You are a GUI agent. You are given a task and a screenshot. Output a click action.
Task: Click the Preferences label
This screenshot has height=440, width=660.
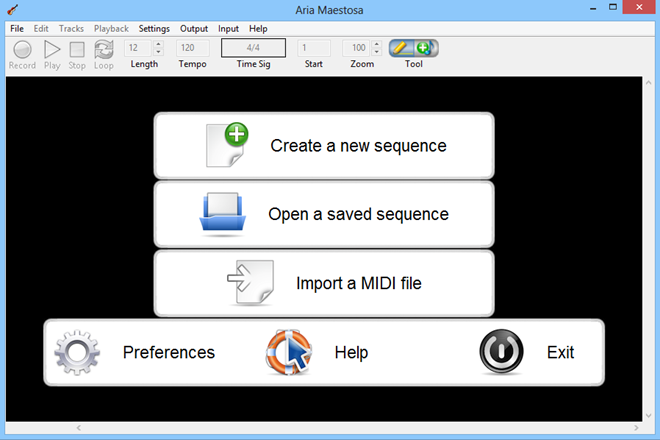coord(169,352)
